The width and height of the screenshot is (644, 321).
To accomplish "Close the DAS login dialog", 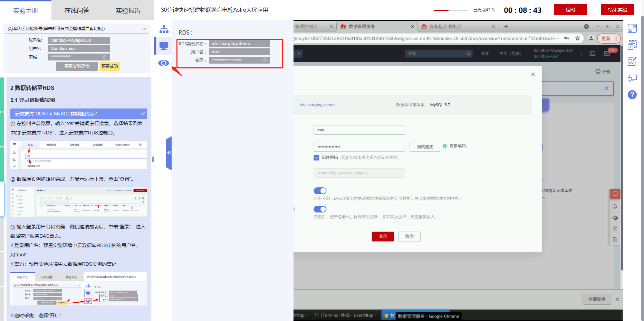I will coord(533,74).
